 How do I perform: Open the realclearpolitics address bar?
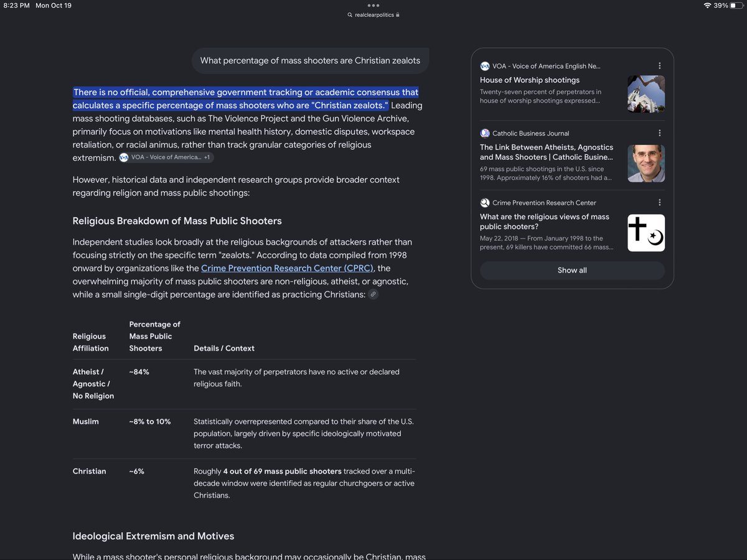[374, 15]
